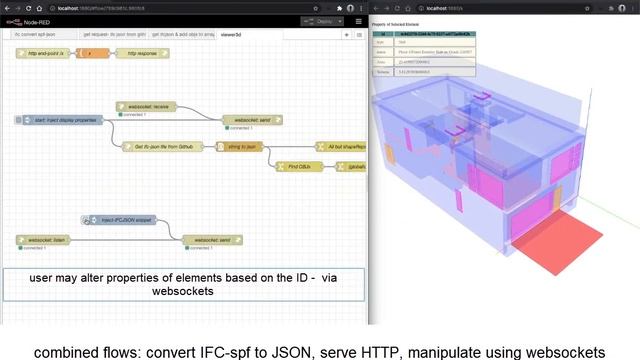Open home page in 3D viewer browser window
640x360 pixels.
408,8
